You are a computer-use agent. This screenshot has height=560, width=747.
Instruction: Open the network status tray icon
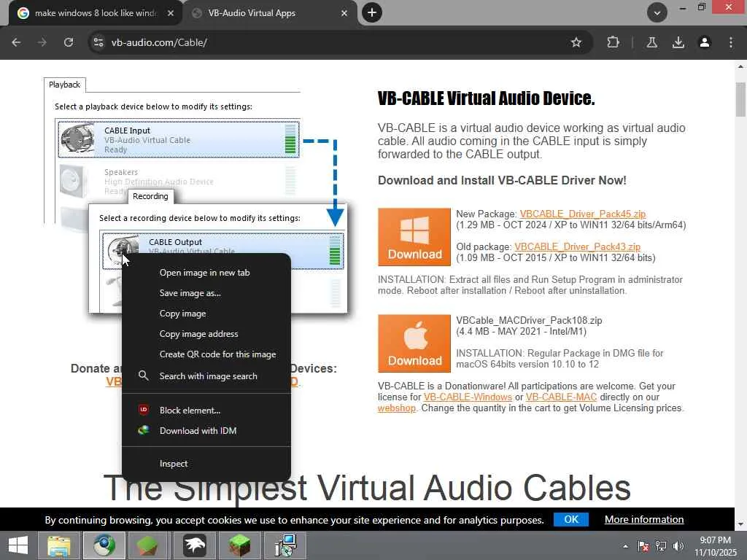(661, 546)
